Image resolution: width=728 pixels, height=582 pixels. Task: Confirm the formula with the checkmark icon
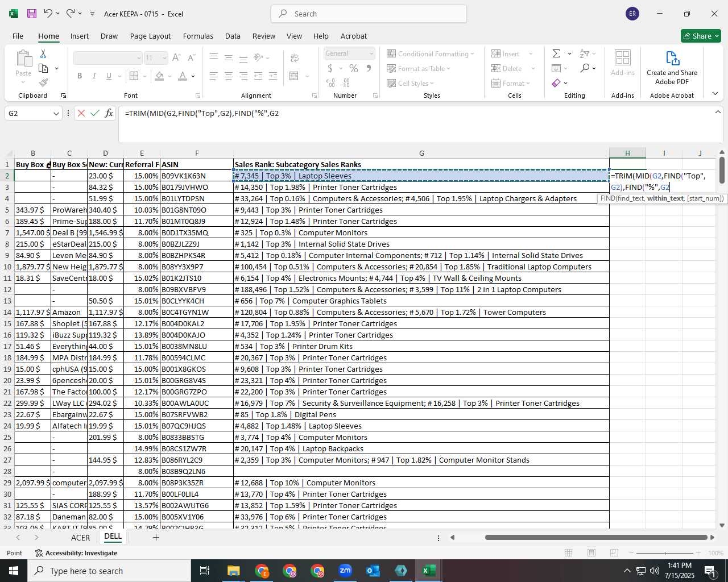pos(95,113)
